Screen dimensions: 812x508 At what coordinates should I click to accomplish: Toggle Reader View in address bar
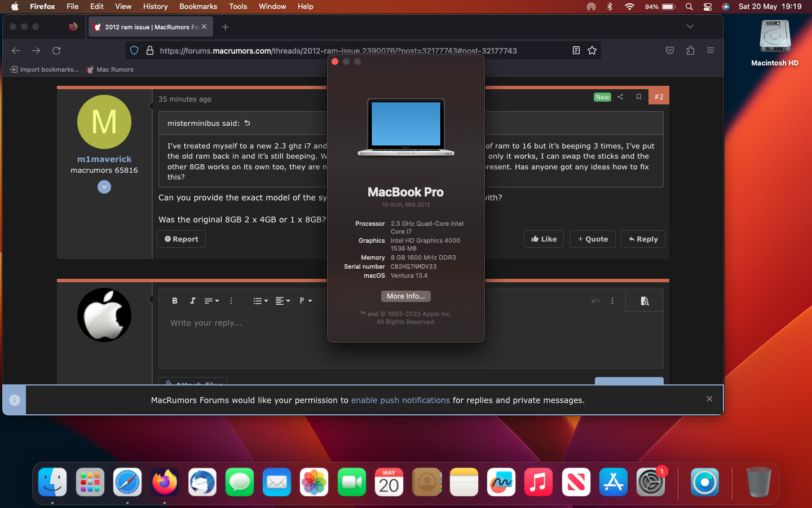576,51
